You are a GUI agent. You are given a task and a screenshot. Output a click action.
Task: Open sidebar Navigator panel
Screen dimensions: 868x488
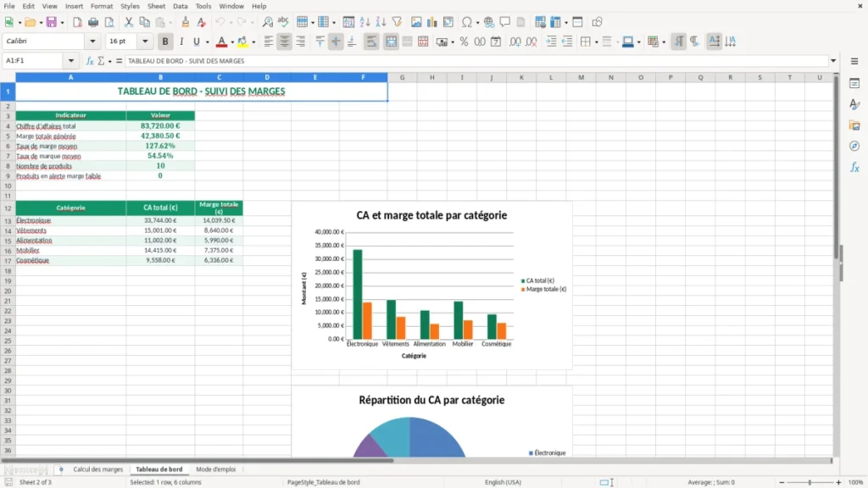854,146
